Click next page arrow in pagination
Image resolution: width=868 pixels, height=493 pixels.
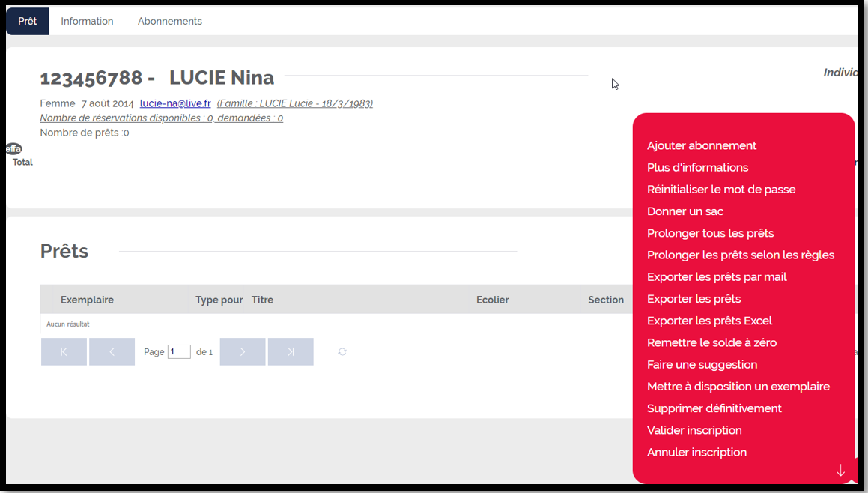tap(242, 352)
